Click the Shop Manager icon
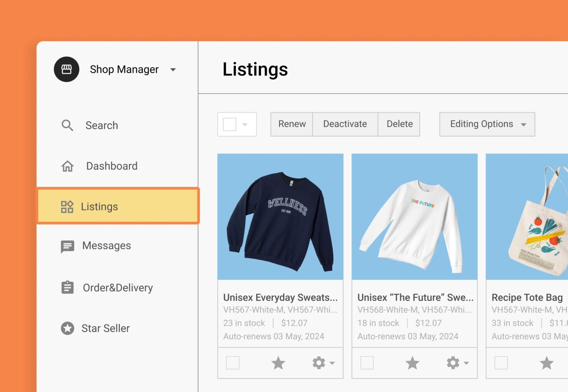This screenshot has height=392, width=568. (x=67, y=69)
